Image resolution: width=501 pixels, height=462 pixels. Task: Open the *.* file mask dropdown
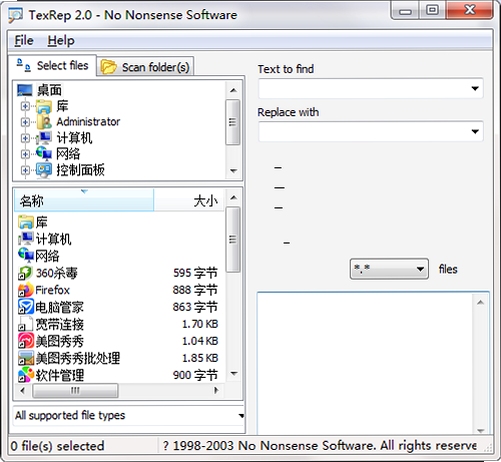[389, 269]
